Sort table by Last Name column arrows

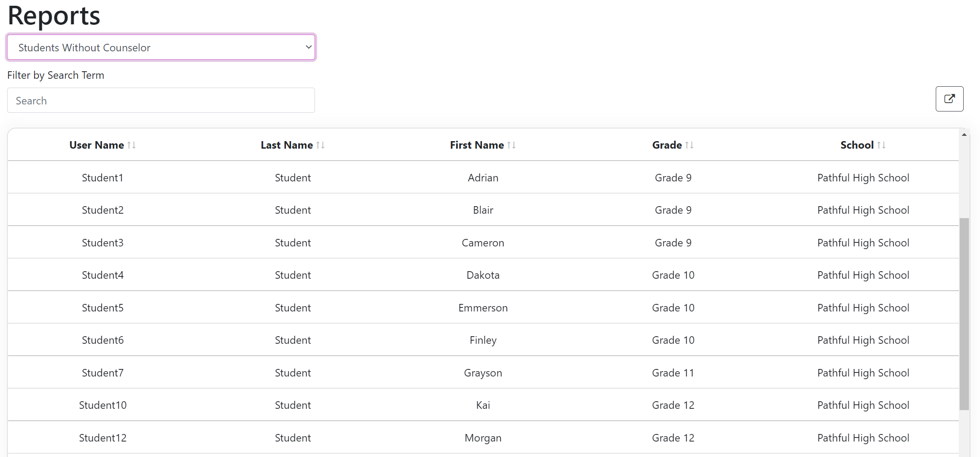coord(320,145)
